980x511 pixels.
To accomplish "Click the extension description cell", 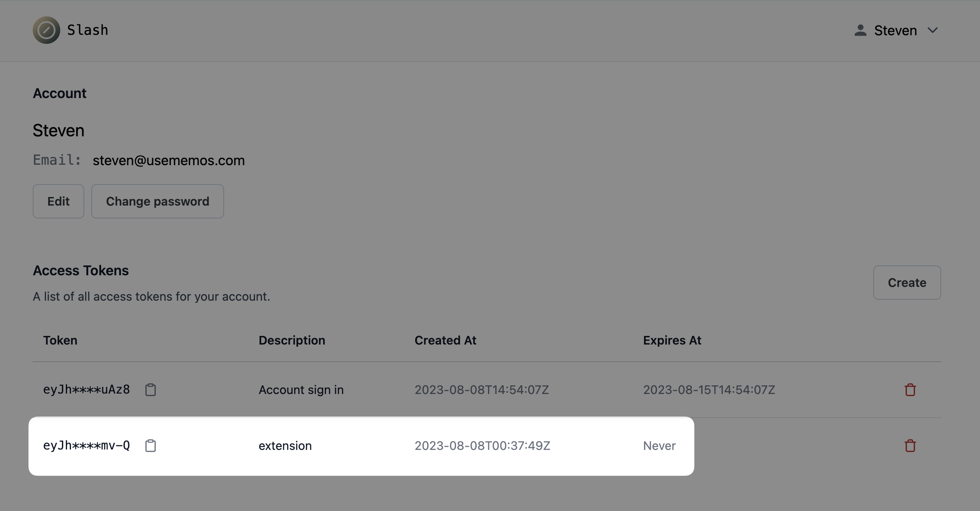I will pos(285,446).
